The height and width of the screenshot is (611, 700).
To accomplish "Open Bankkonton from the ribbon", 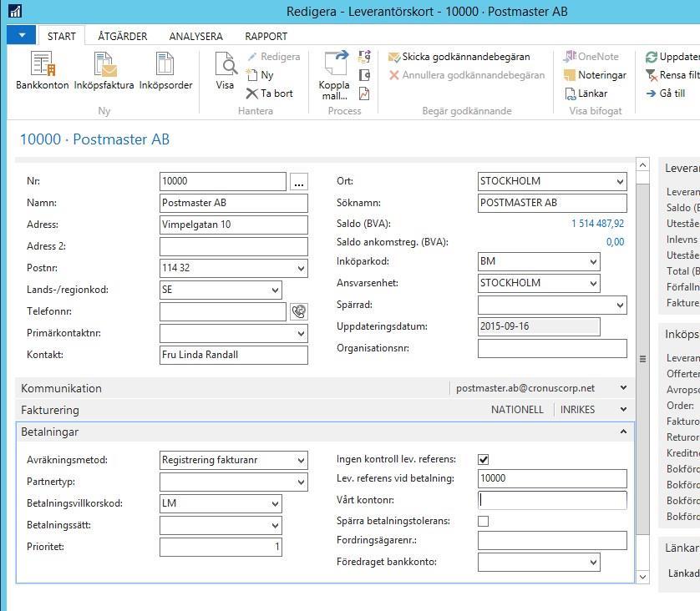I will point(43,70).
